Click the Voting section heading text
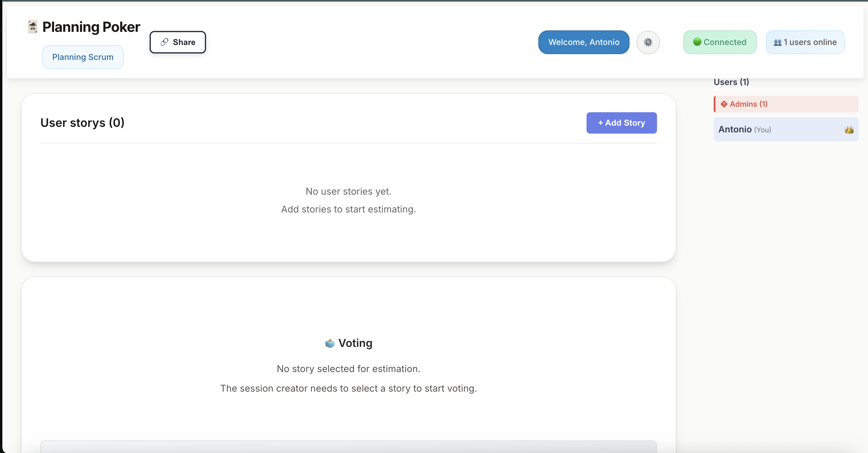 coord(355,343)
